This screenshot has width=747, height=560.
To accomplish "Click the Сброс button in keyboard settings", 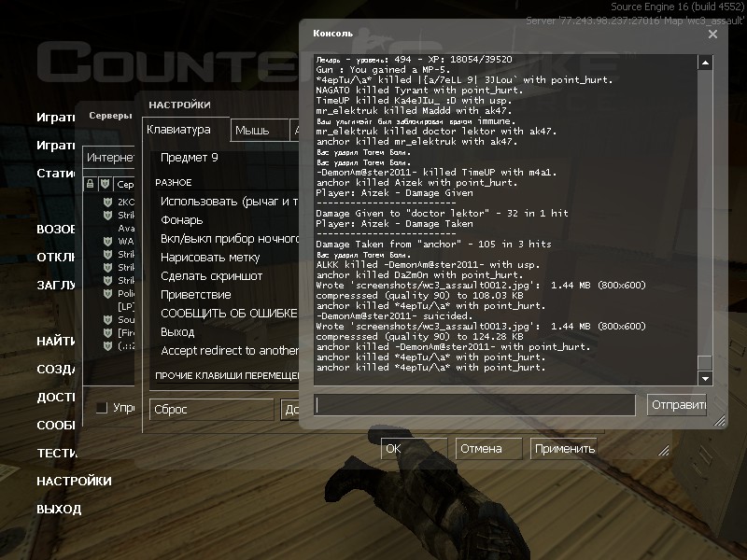I will click(212, 409).
